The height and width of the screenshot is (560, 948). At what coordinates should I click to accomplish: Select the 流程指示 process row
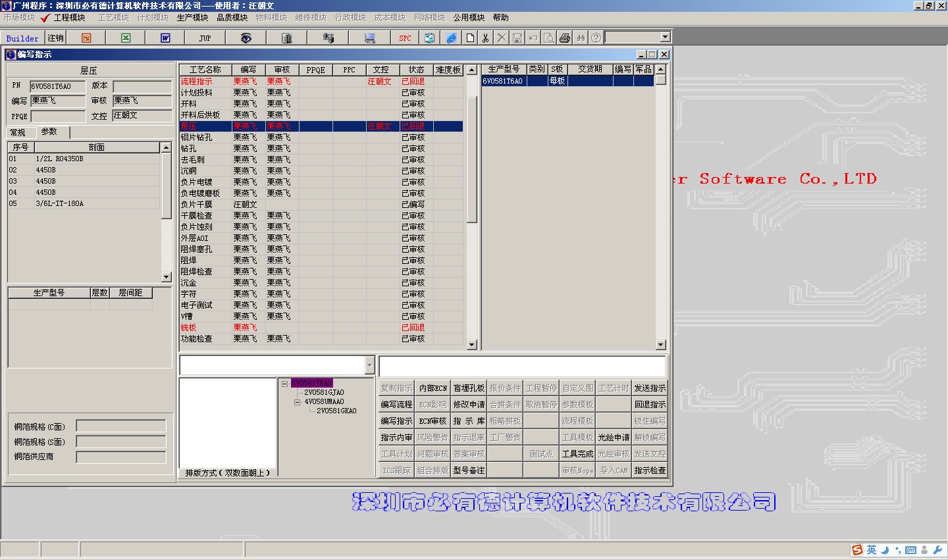321,82
